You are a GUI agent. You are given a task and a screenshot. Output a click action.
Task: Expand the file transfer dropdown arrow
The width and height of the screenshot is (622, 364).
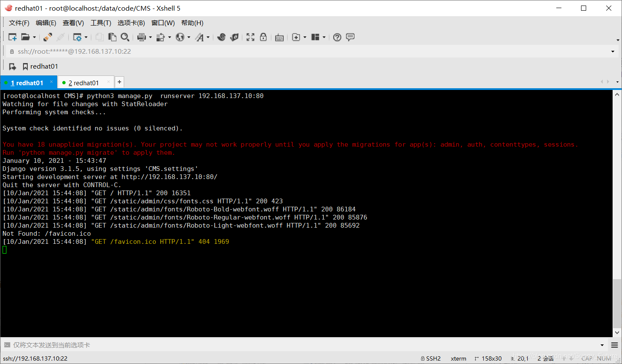pyautogui.click(x=170, y=37)
